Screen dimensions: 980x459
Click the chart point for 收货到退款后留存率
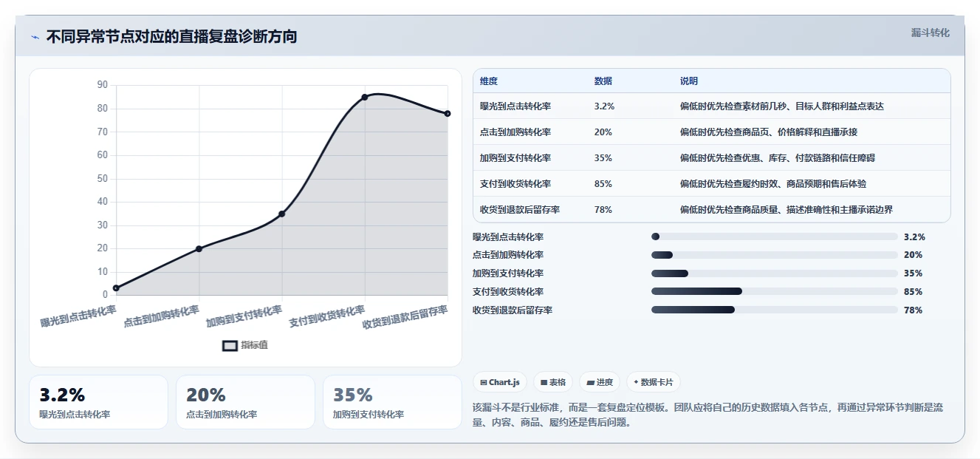click(448, 113)
